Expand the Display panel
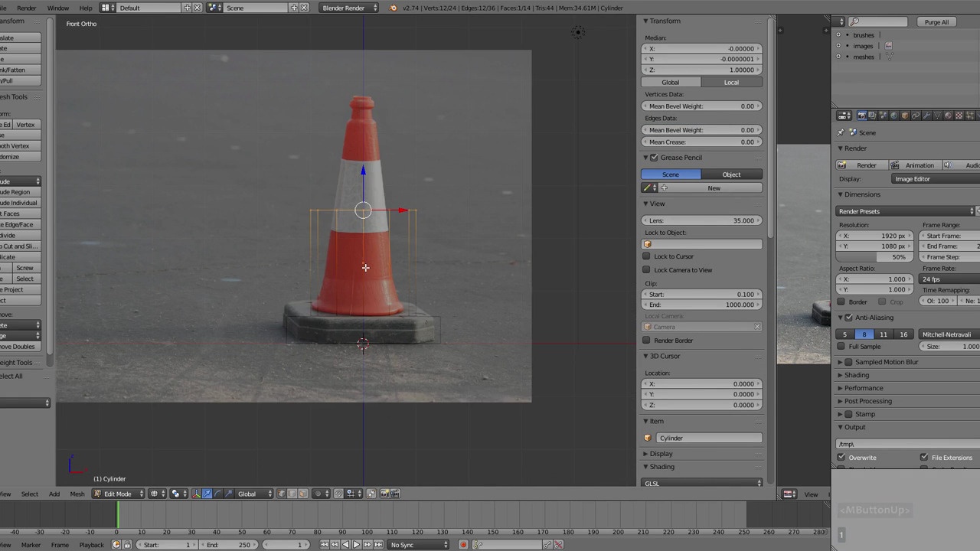 pos(645,454)
